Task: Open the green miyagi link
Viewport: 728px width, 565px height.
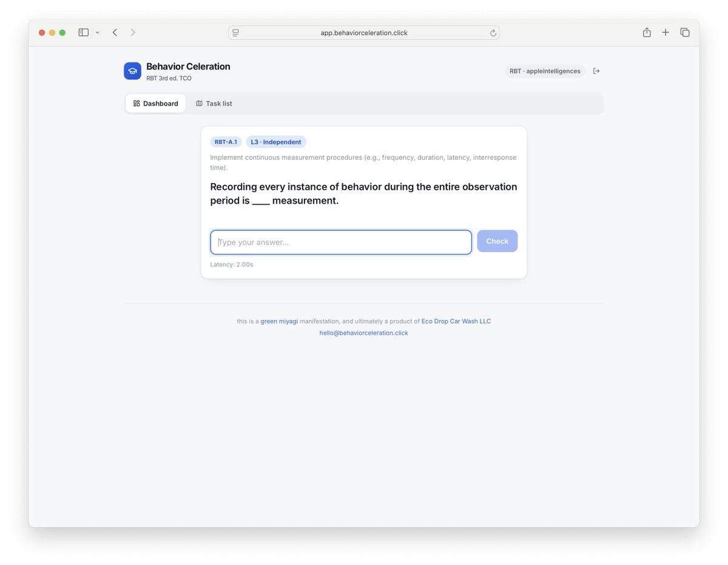Action: coord(279,321)
